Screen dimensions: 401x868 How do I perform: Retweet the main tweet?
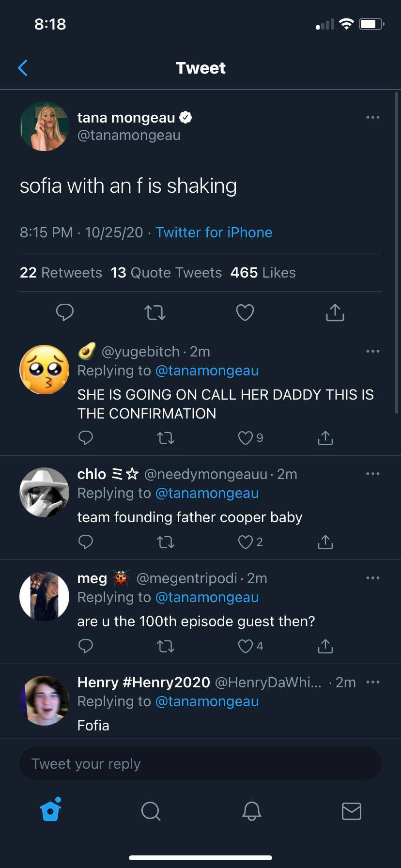pyautogui.click(x=155, y=312)
